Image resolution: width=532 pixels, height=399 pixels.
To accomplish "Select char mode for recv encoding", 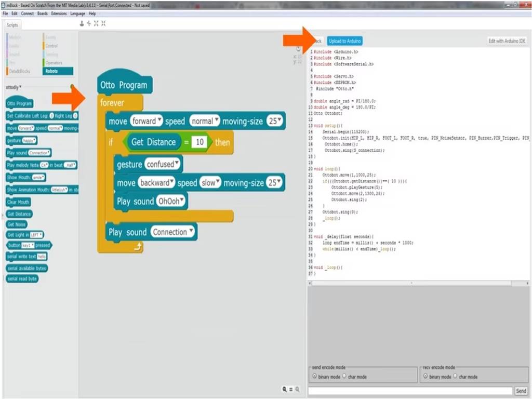I will point(456,377).
